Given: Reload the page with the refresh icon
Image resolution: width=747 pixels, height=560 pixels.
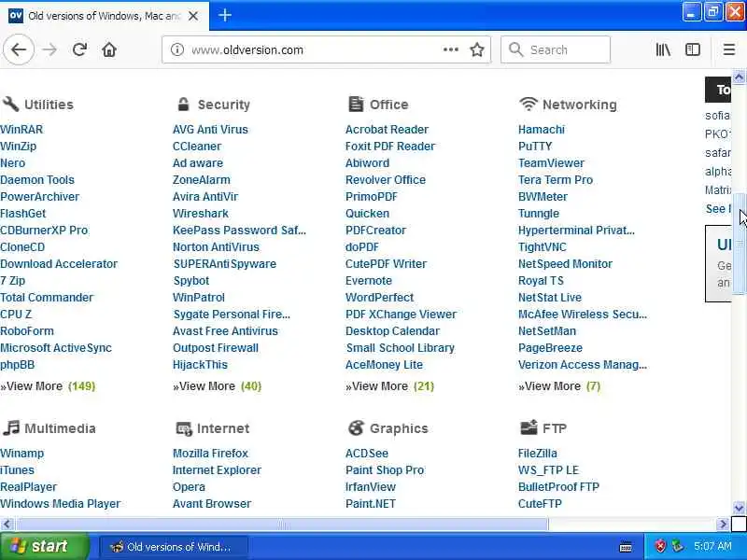Looking at the screenshot, I should tap(79, 49).
